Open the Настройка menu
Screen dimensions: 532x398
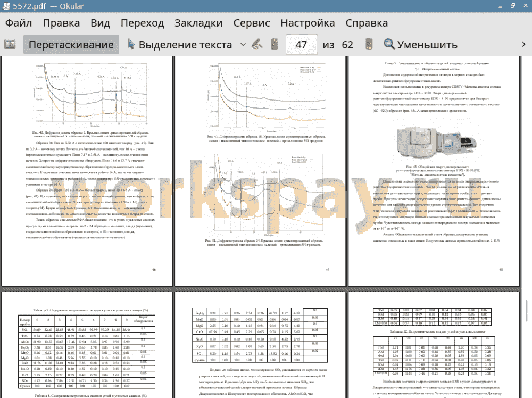click(307, 23)
